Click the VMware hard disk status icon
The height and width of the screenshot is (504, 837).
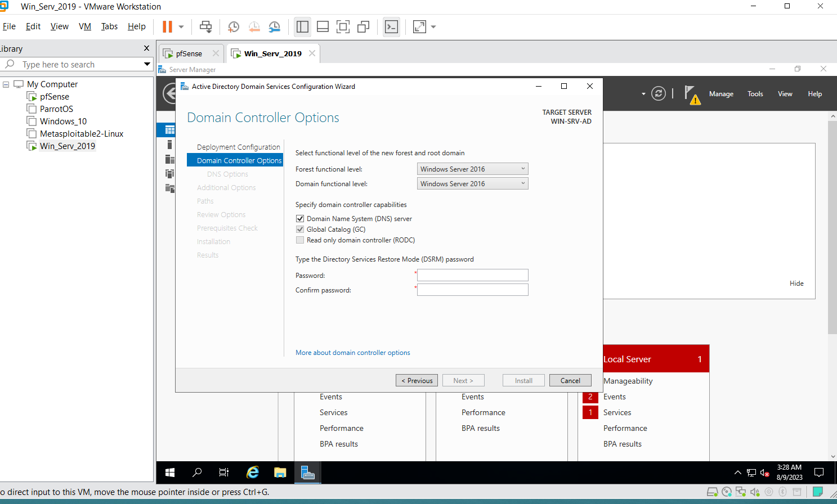tap(713, 492)
